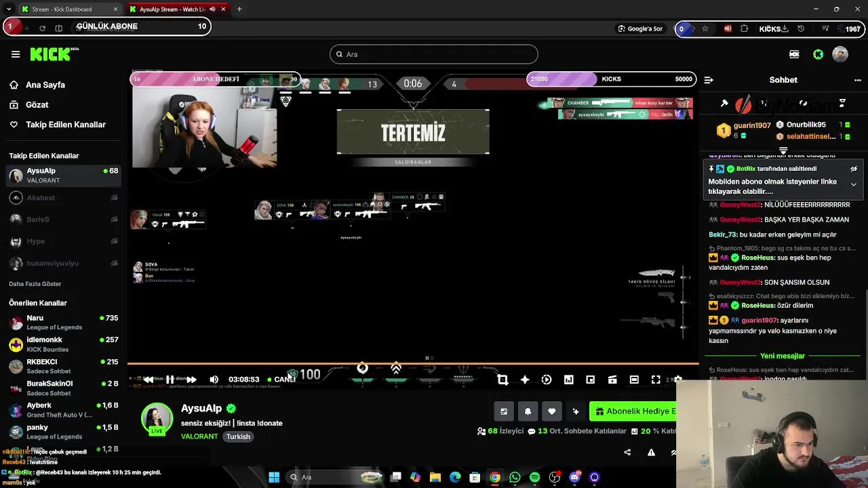Show stream stats bar-chart icon
Viewport: 868px width, 488px height.
568,380
